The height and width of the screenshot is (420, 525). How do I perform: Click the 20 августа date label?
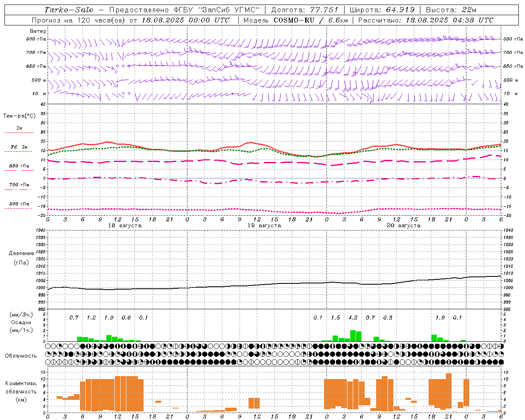pyautogui.click(x=404, y=226)
